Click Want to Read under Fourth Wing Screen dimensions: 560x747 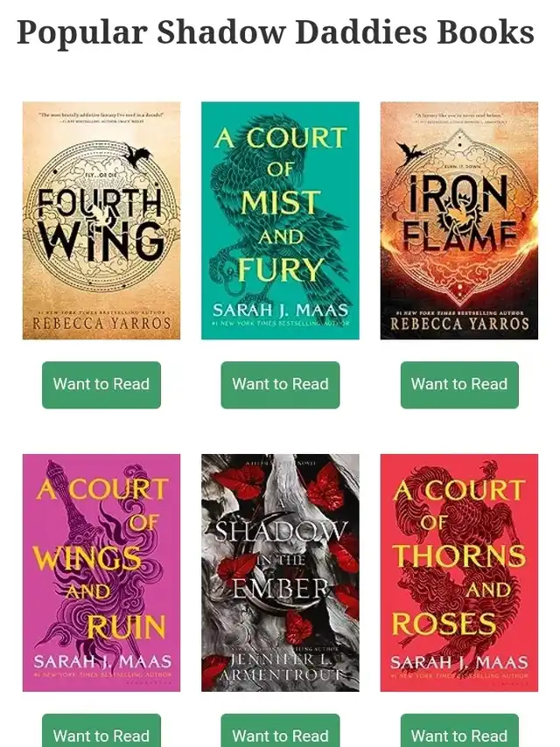coord(101,385)
